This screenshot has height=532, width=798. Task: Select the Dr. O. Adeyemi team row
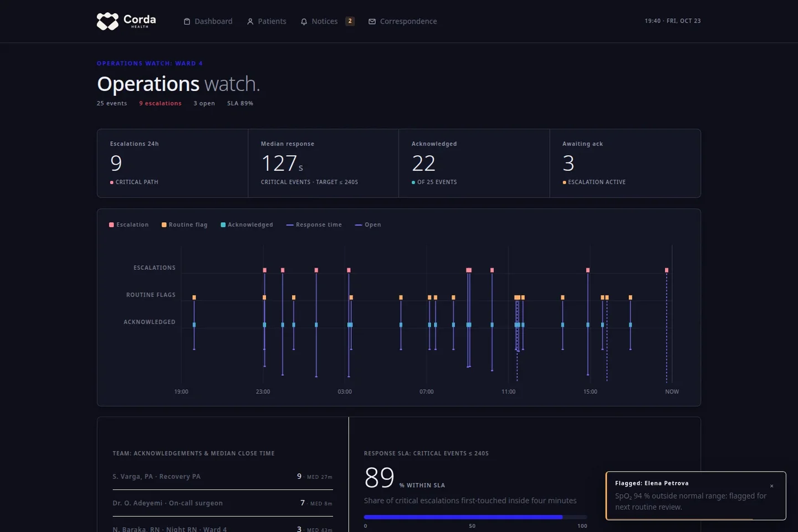click(x=223, y=503)
